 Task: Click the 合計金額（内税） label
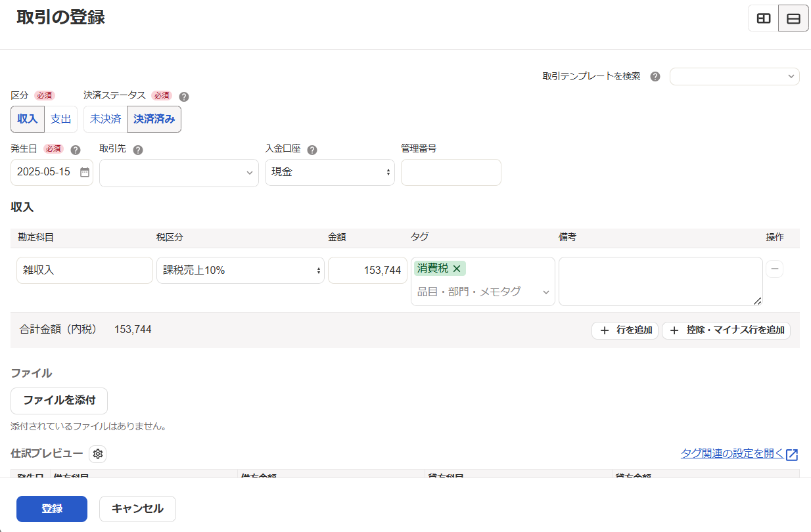tap(58, 330)
